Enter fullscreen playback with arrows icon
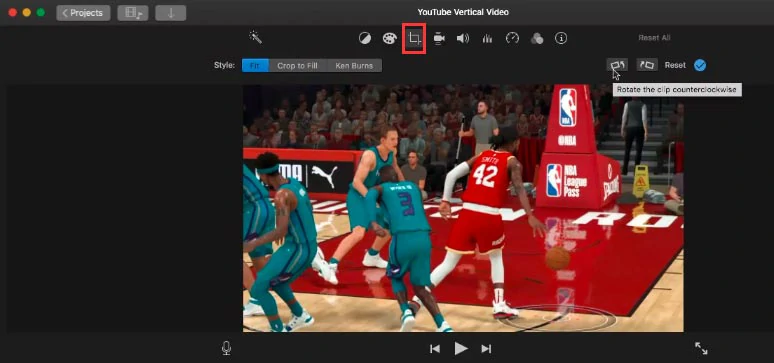The height and width of the screenshot is (363, 774). (701, 348)
